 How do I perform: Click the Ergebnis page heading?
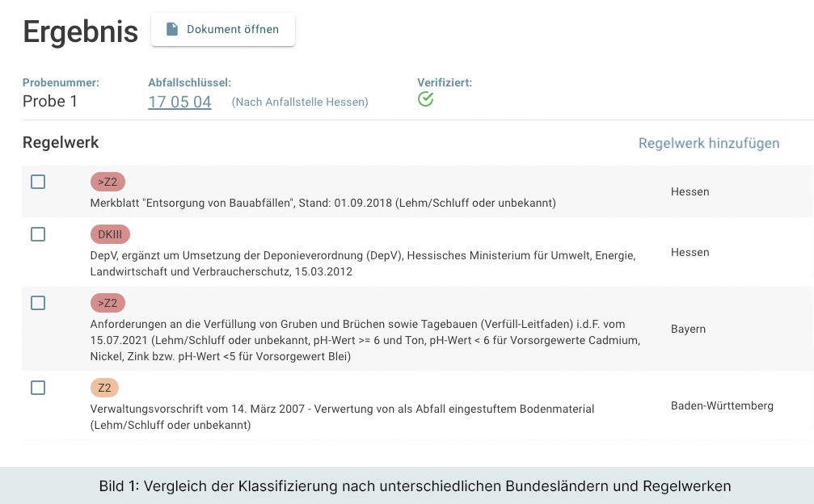tap(81, 31)
